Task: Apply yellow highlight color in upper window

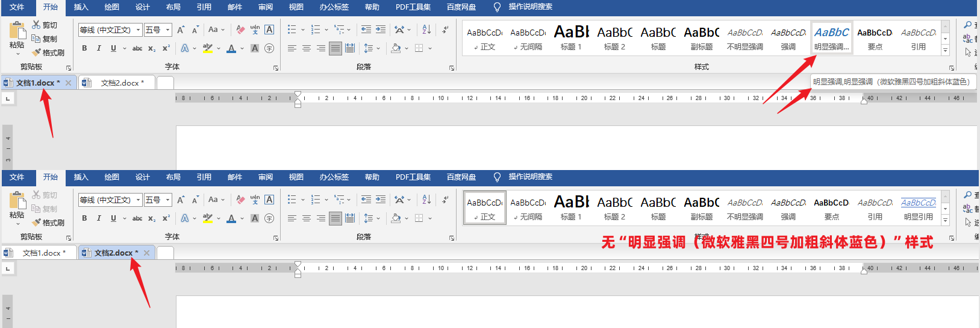Action: (207, 48)
